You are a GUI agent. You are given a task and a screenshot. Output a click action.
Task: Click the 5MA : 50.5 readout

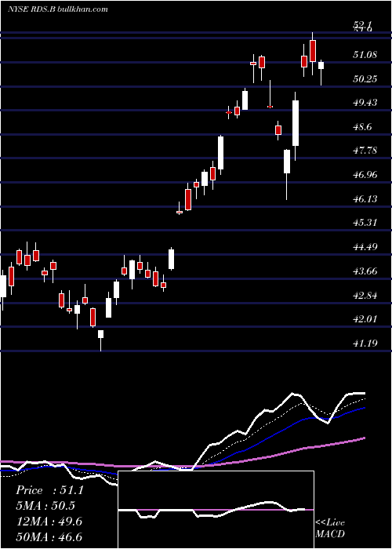(45, 506)
